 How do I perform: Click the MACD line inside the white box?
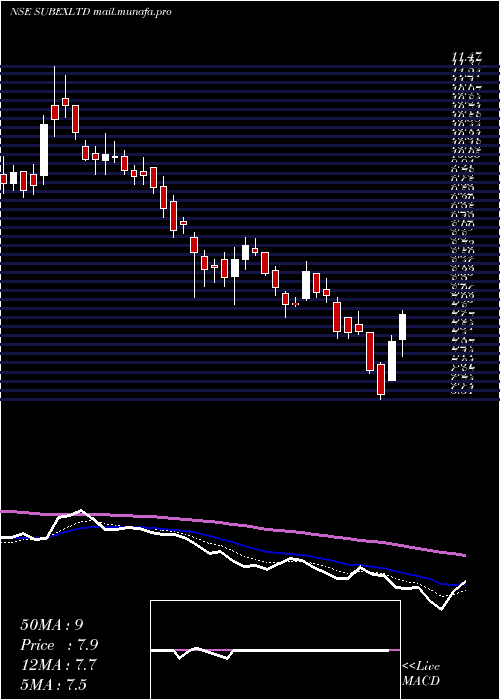coord(270,651)
